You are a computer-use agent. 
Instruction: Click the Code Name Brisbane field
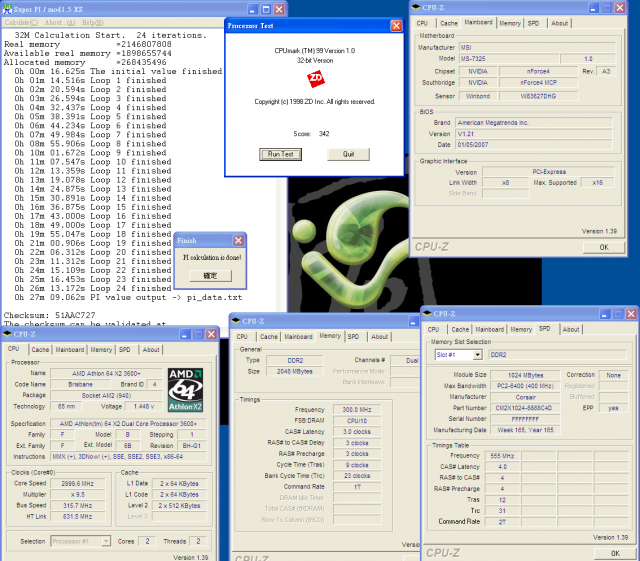(80, 384)
